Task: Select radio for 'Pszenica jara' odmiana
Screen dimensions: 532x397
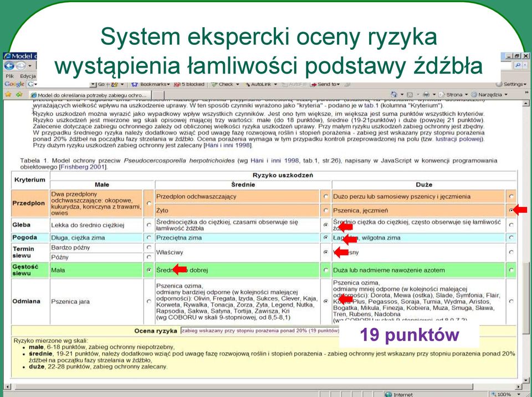Action: tap(149, 301)
